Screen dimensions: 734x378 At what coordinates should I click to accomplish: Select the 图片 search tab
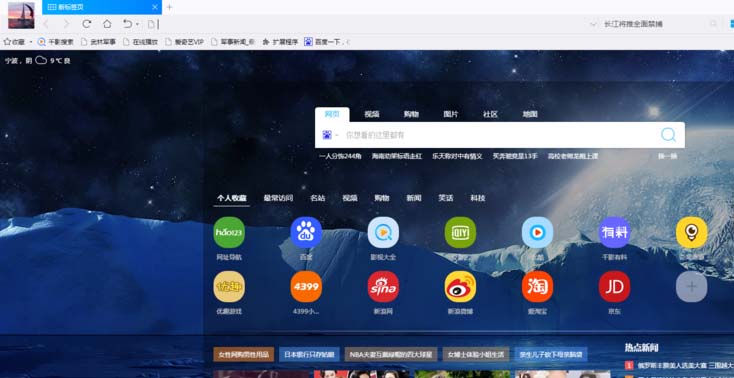tap(451, 114)
